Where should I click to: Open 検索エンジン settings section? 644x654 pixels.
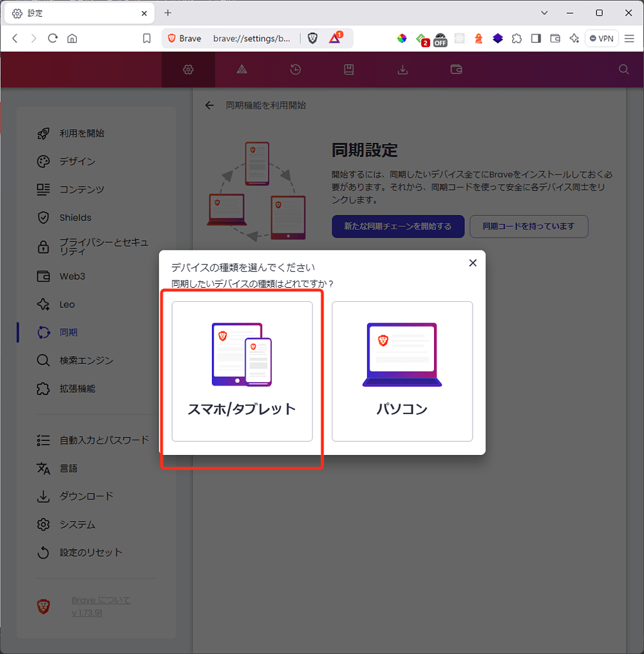[86, 360]
